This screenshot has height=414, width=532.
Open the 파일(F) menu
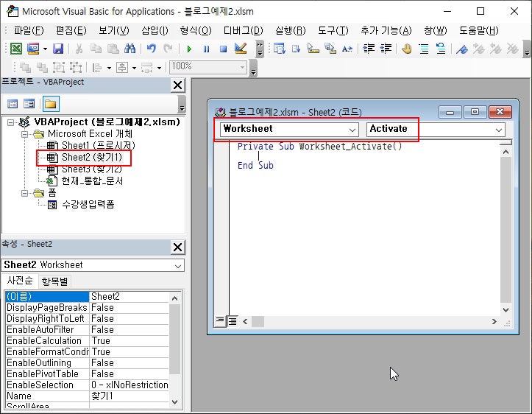pos(29,30)
